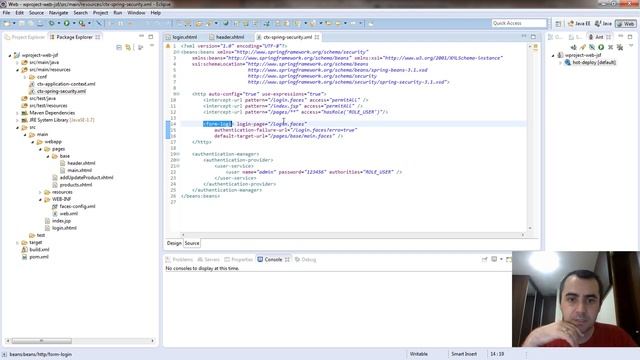
Task: Select pom.xml in the tree
Action: [x=35, y=257]
